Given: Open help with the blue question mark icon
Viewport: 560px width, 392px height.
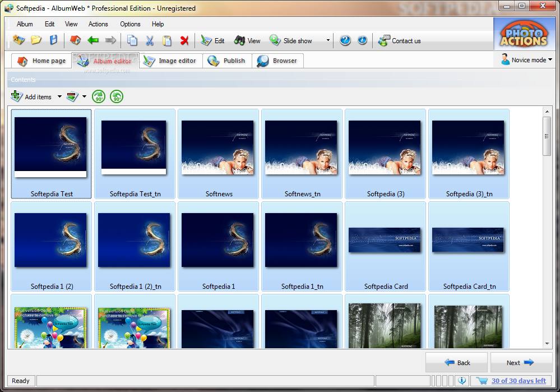Looking at the screenshot, I should (345, 40).
